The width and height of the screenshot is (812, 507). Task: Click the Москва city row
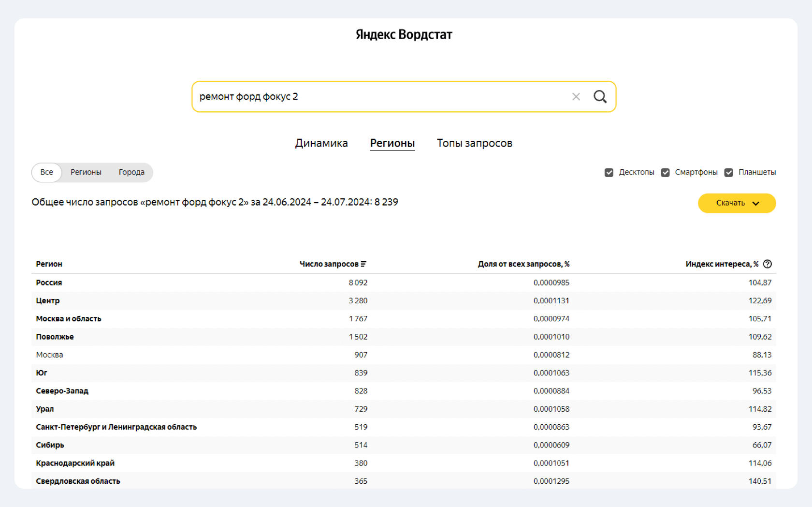click(404, 355)
